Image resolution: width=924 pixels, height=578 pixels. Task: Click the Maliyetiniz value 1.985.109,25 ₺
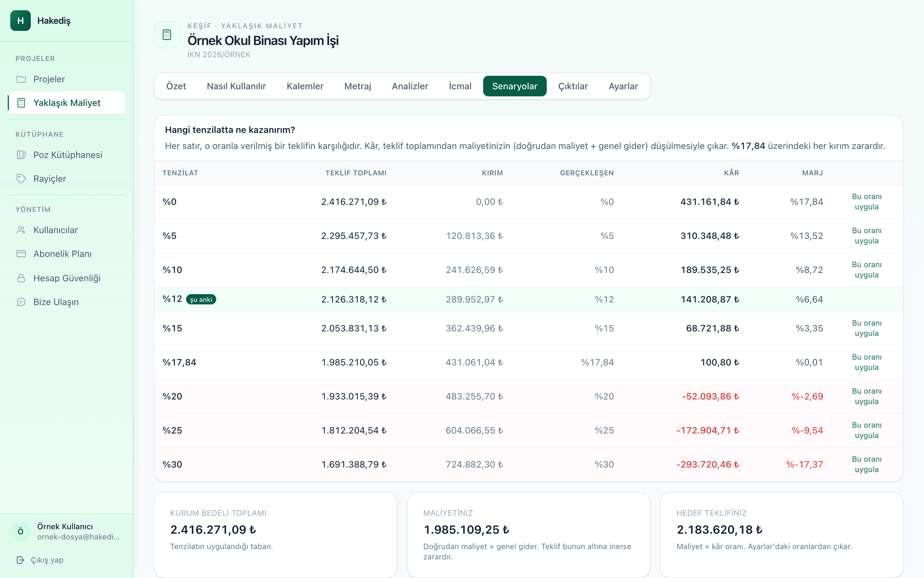click(466, 530)
